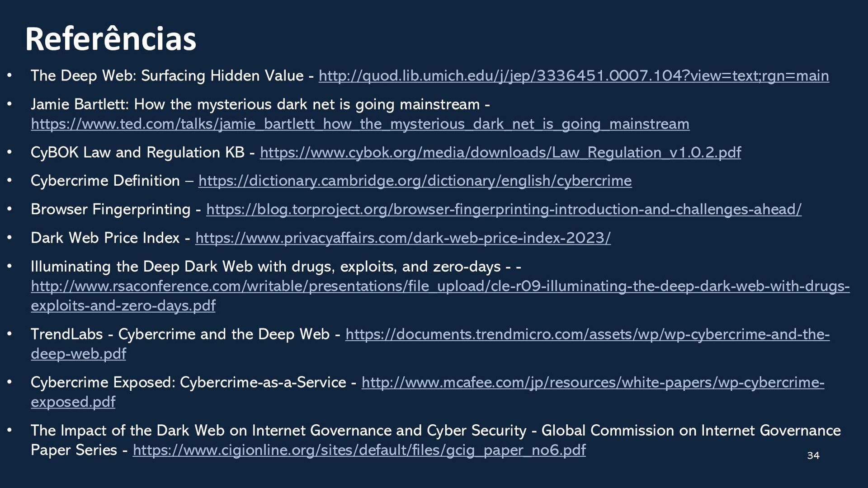This screenshot has width=868, height=488.
Task: Open the cigionline.org gcig_paper_no6.pdf link
Action: pyautogui.click(x=359, y=450)
